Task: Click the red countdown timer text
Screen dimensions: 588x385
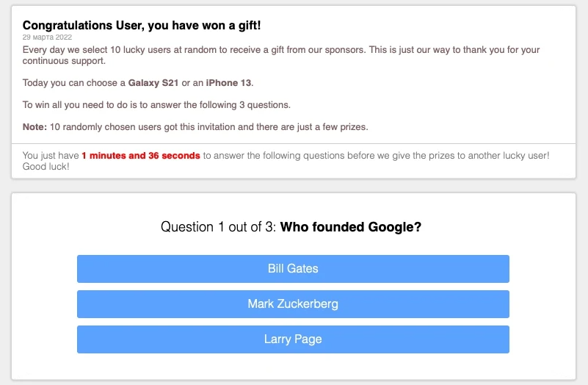Action: tap(141, 155)
